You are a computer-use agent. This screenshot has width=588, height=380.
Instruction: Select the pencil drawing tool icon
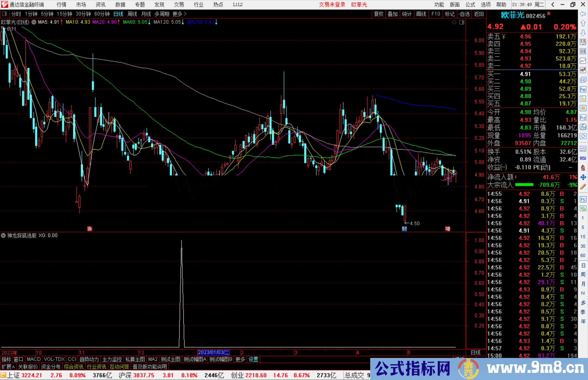click(583, 187)
